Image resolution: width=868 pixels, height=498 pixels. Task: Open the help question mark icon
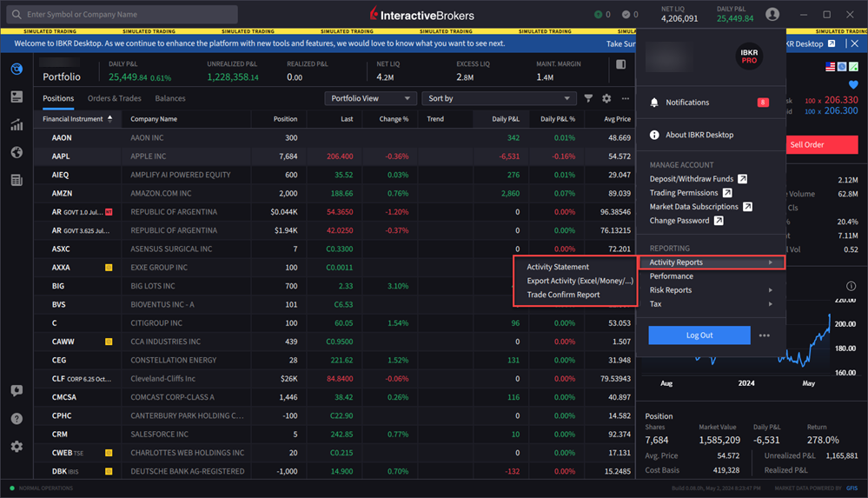tap(17, 418)
